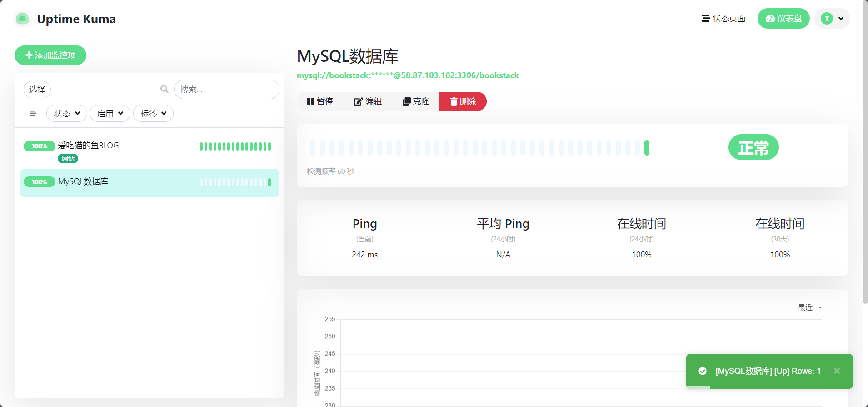Click the MySQL数据库 page heading
Viewport: 868px width, 407px height.
[348, 56]
